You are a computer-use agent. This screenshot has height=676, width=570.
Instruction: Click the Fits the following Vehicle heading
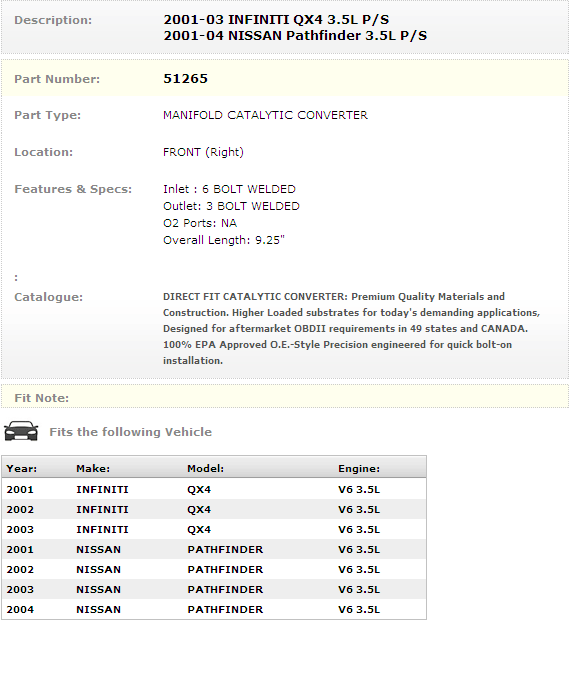click(130, 432)
